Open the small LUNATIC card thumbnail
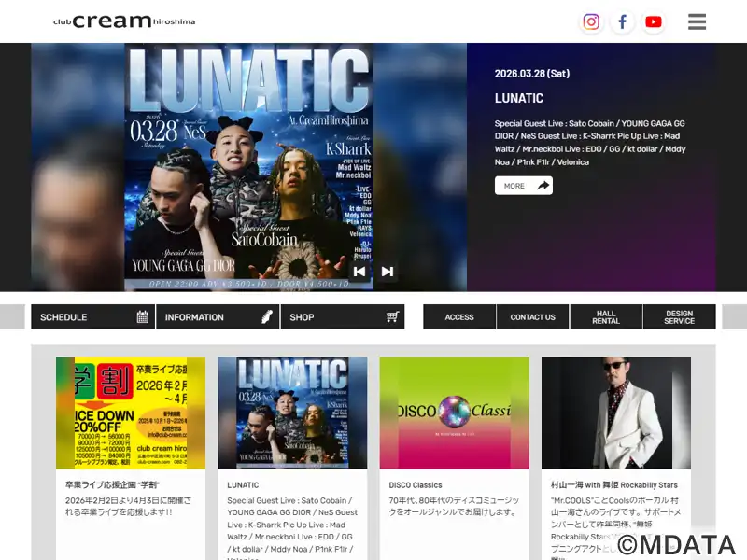 coord(292,413)
